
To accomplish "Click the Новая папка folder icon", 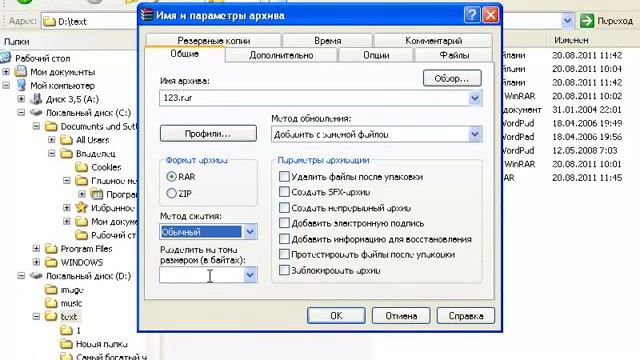I will tap(66, 344).
